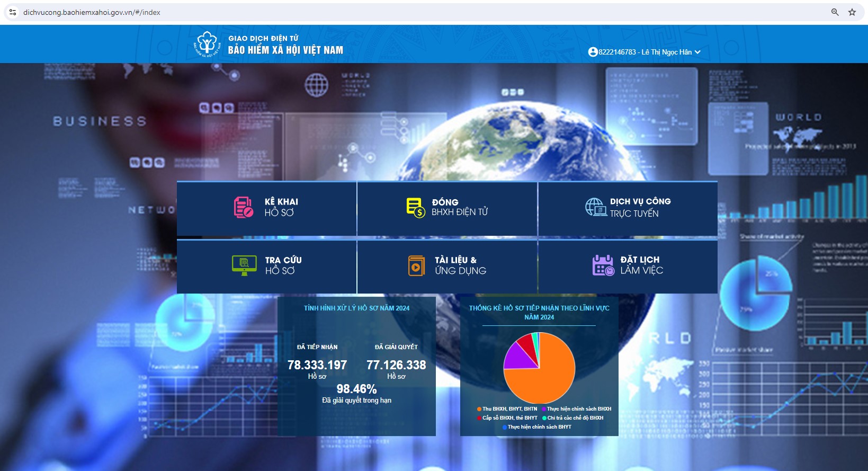Screen dimensions: 868x471
Task: Click Tình hình xử lý hồ sơ năm 2024 heading
Action: [356, 308]
